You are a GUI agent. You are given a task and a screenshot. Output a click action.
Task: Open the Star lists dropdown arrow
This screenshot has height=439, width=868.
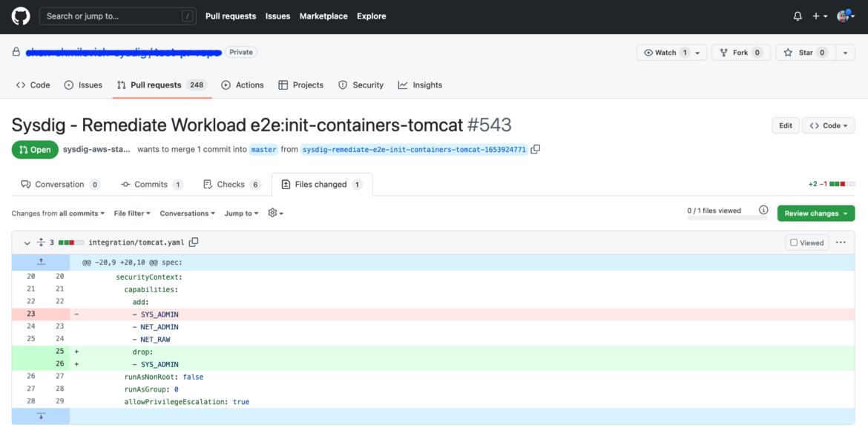coord(845,53)
